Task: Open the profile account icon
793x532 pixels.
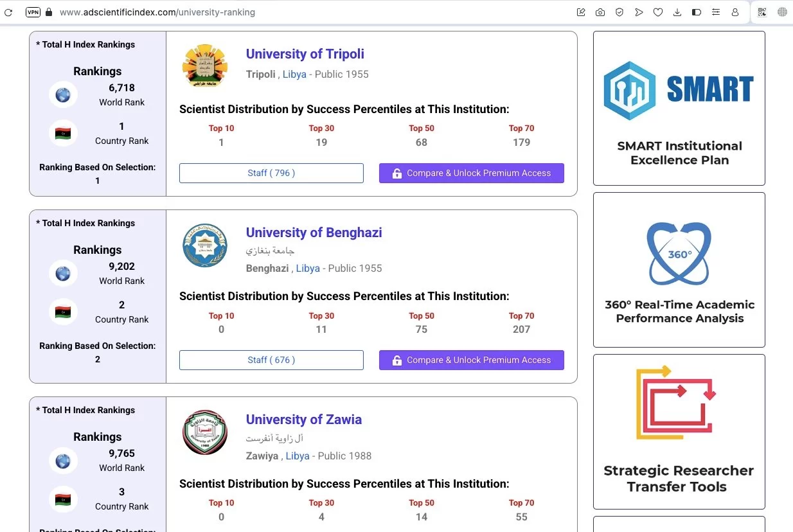Action: pyautogui.click(x=735, y=12)
